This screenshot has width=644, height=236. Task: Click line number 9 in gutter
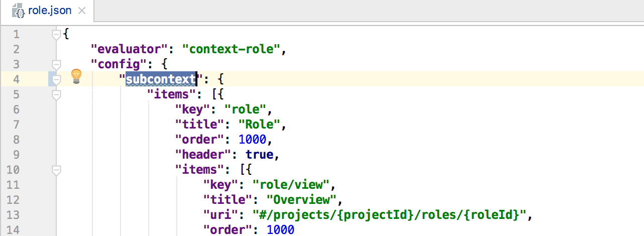click(17, 154)
